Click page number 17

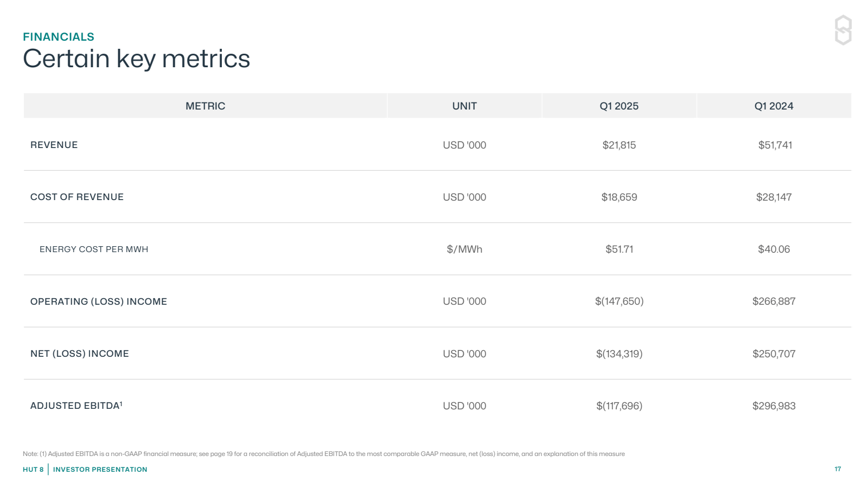click(838, 469)
